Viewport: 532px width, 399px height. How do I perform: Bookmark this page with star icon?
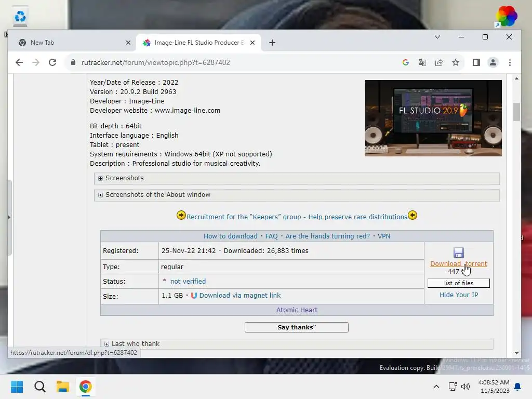(x=455, y=62)
